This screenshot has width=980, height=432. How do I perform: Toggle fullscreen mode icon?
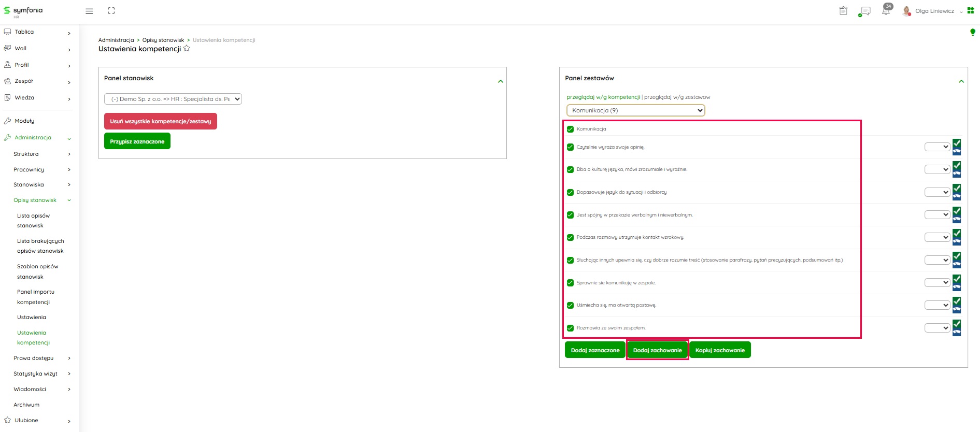(111, 11)
